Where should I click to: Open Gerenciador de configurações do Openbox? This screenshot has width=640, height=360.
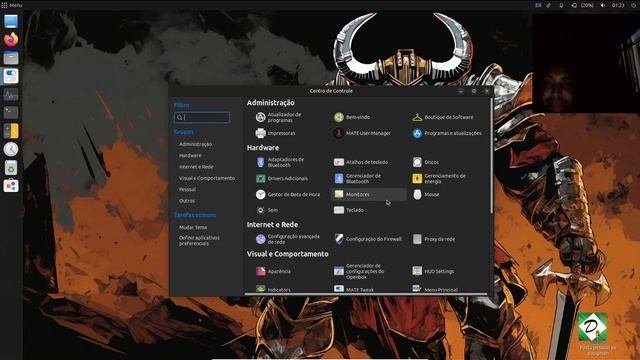pos(360,271)
